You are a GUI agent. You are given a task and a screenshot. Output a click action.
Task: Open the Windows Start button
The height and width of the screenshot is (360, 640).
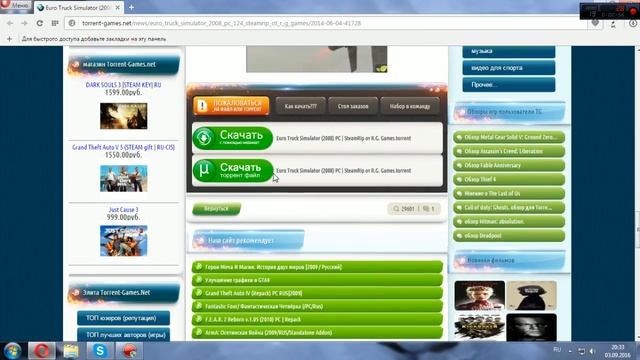[x=12, y=351]
